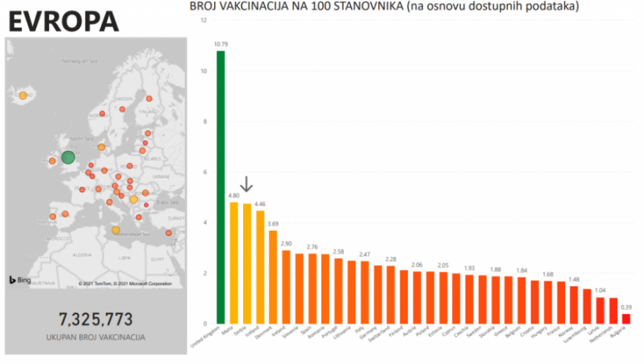Viewport: 644px width, 364px height.
Task: Click the Finland map bubble
Action: (x=149, y=99)
